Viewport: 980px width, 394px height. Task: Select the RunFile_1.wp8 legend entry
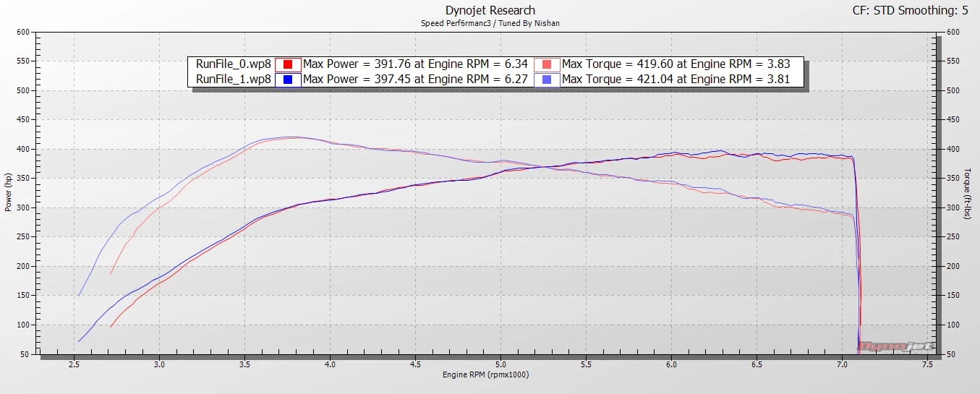233,80
